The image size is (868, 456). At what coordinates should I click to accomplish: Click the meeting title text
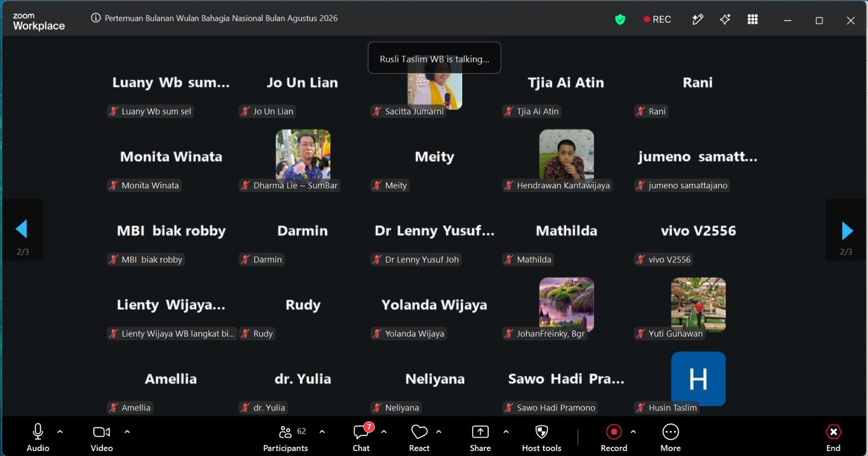pos(221,18)
